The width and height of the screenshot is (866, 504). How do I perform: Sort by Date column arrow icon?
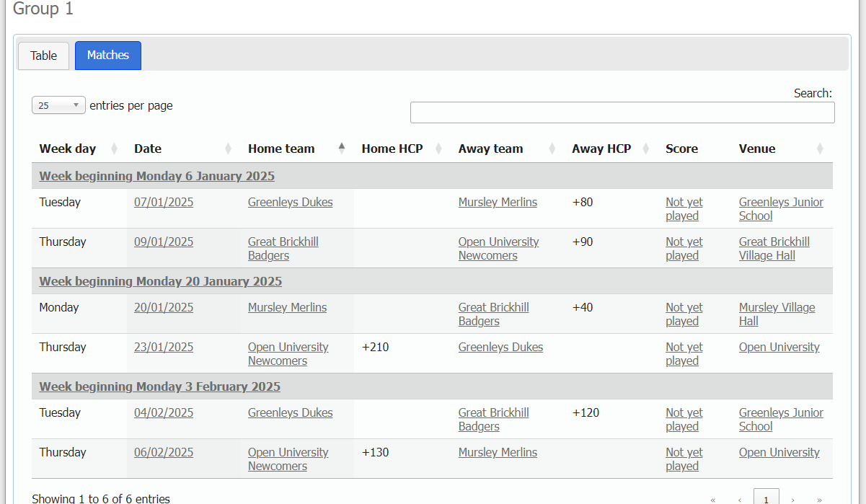[x=228, y=149]
